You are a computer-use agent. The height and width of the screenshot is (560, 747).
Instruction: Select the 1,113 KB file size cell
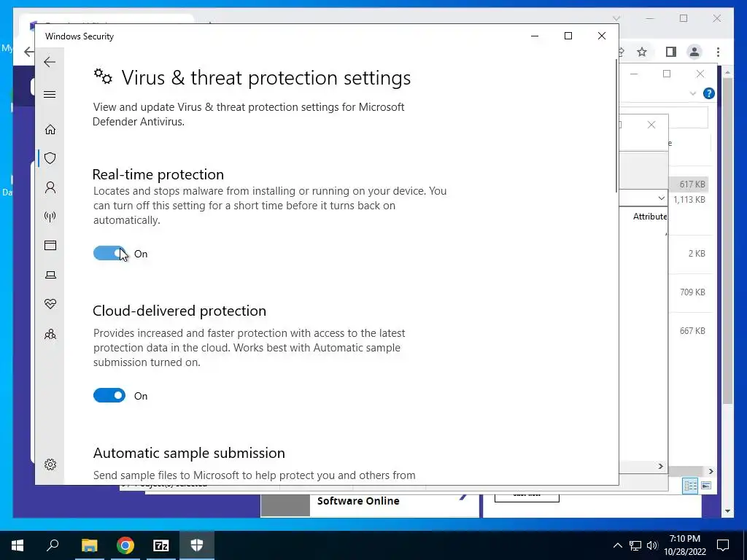point(689,200)
